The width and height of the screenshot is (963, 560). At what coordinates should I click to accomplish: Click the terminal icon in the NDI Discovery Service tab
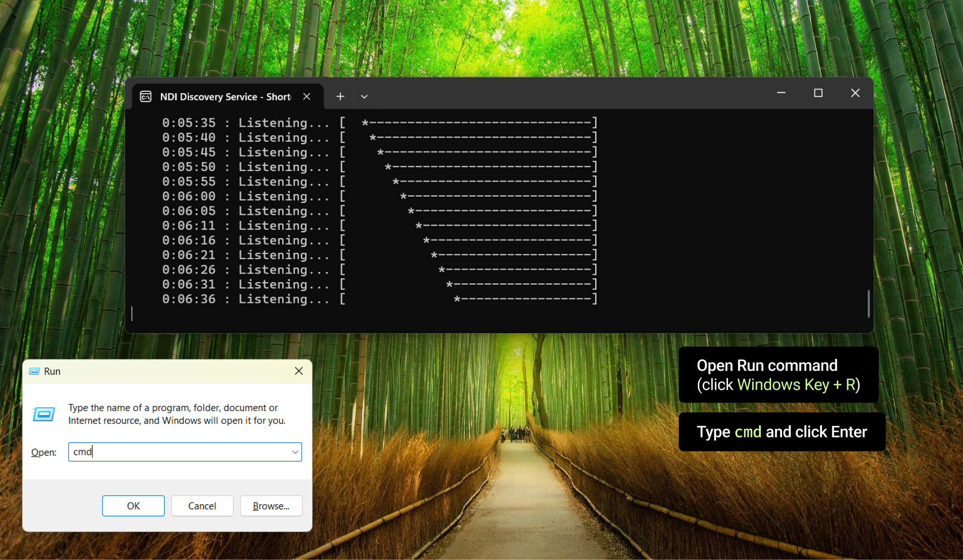pyautogui.click(x=146, y=97)
